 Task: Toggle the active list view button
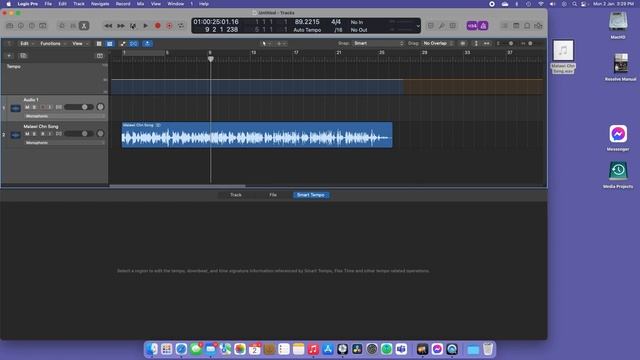110,44
